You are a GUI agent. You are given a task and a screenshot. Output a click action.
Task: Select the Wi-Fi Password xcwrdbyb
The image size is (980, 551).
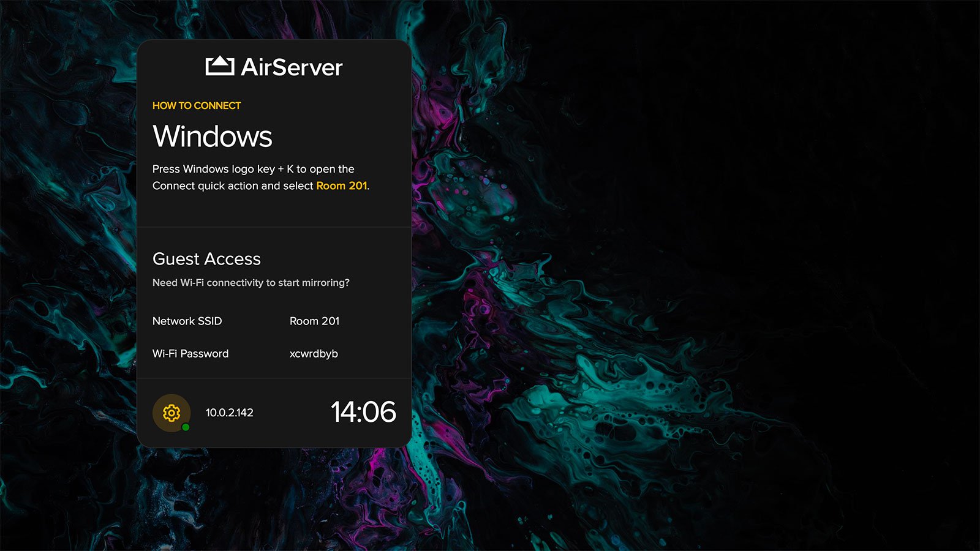314,353
